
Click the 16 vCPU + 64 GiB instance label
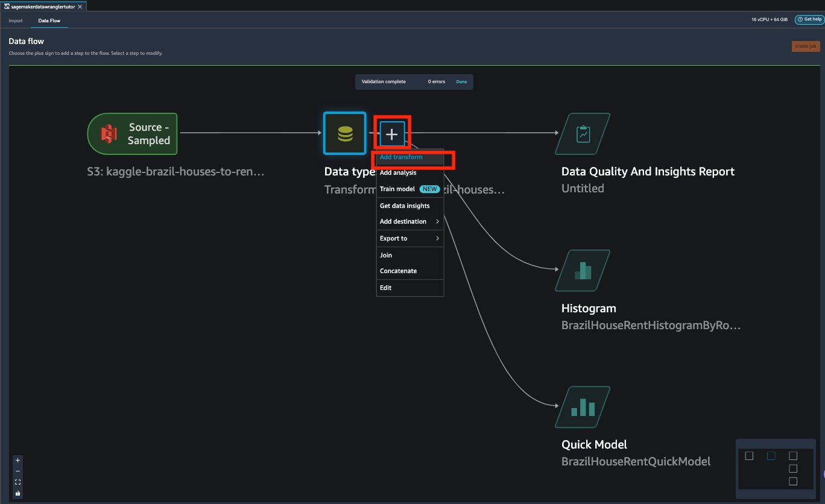(769, 19)
